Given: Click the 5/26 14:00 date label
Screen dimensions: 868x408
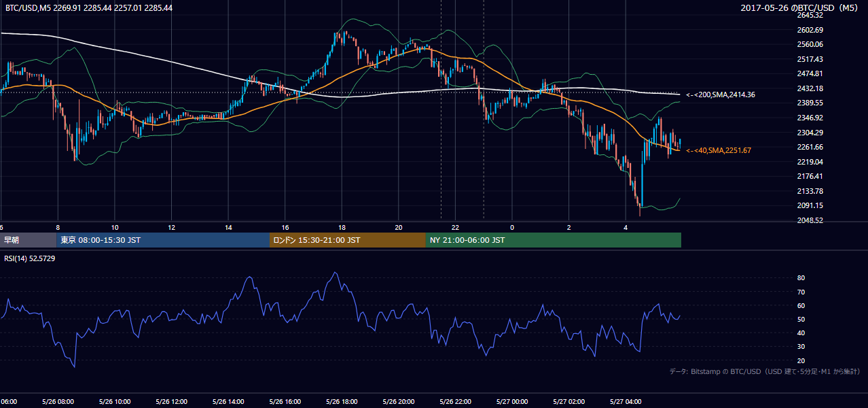Looking at the screenshot, I should pos(227,402).
